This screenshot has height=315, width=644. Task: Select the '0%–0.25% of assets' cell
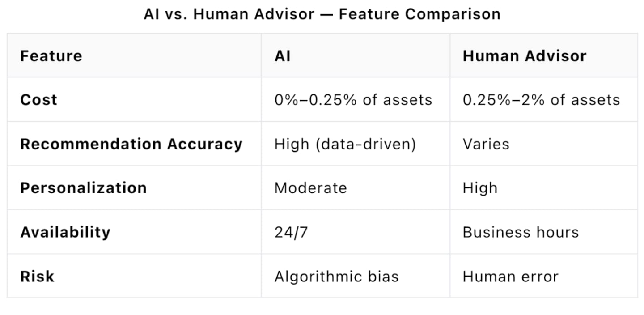point(353,99)
